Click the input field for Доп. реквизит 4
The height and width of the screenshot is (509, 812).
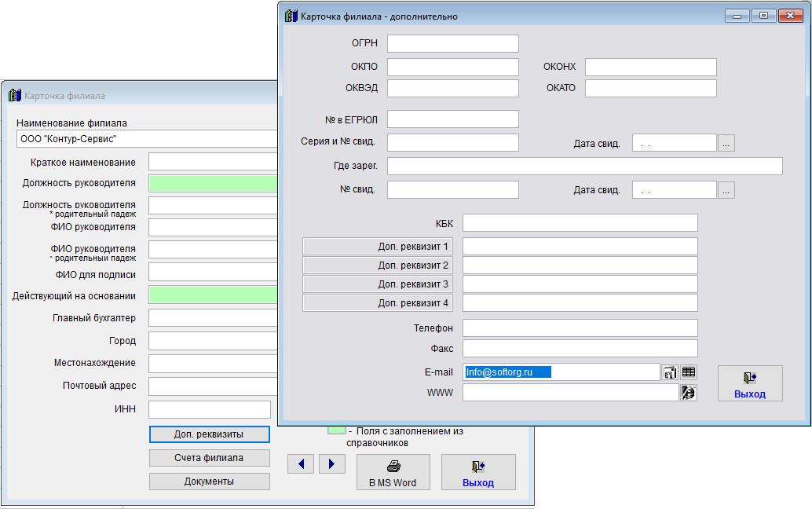580,303
